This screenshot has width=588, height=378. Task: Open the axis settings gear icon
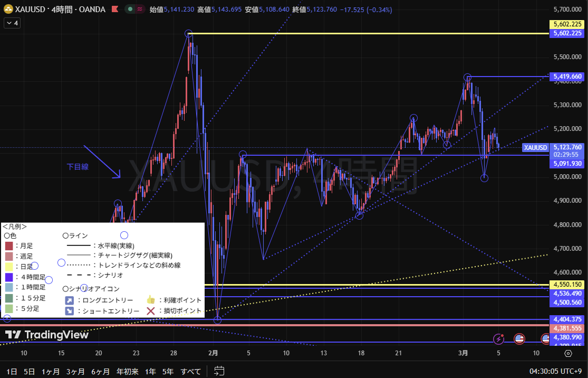pyautogui.click(x=568, y=354)
